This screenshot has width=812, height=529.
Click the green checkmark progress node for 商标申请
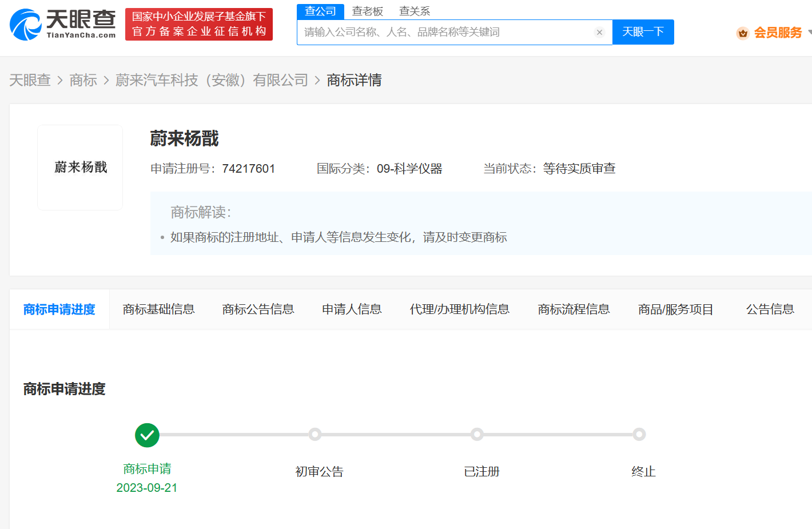pyautogui.click(x=147, y=435)
